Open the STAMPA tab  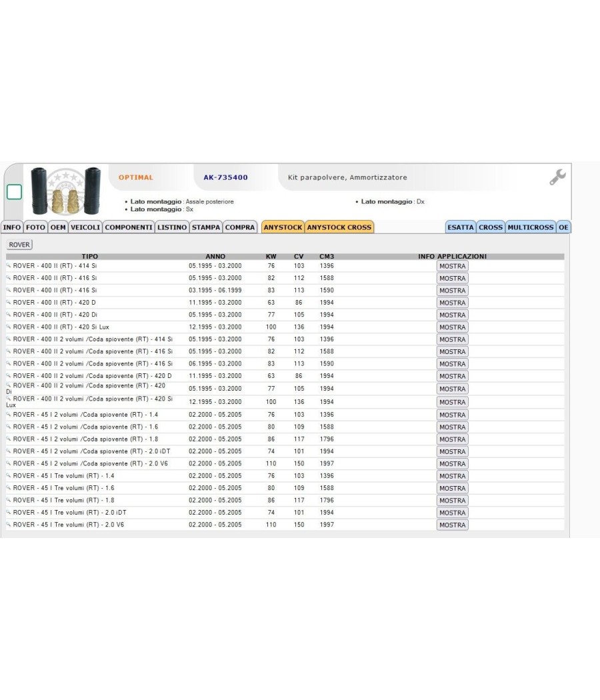(206, 227)
